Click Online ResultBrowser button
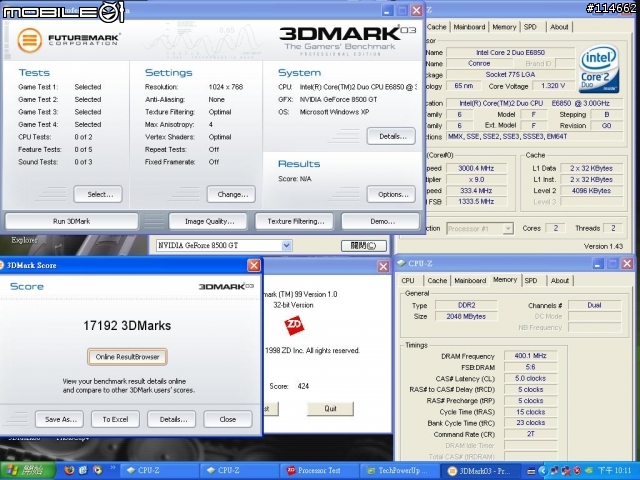 tap(127, 357)
